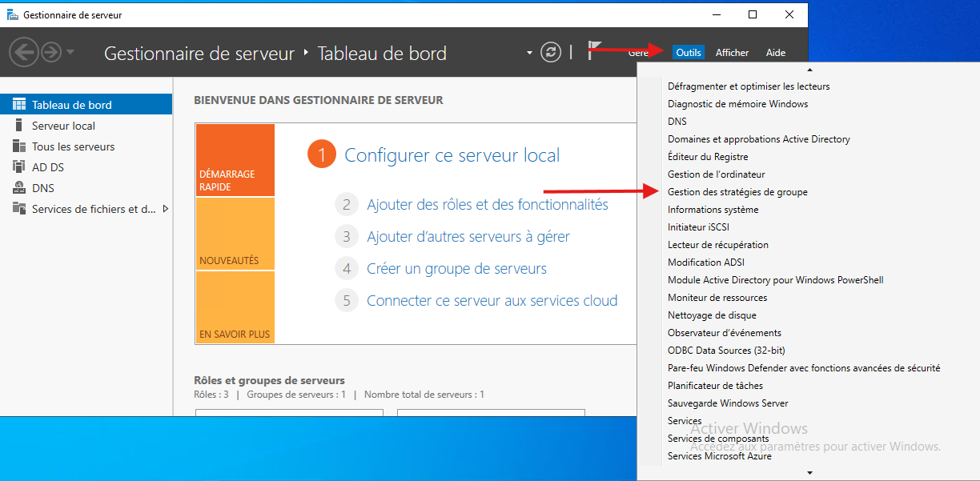Refresh the Tableau de bord

coord(551,52)
